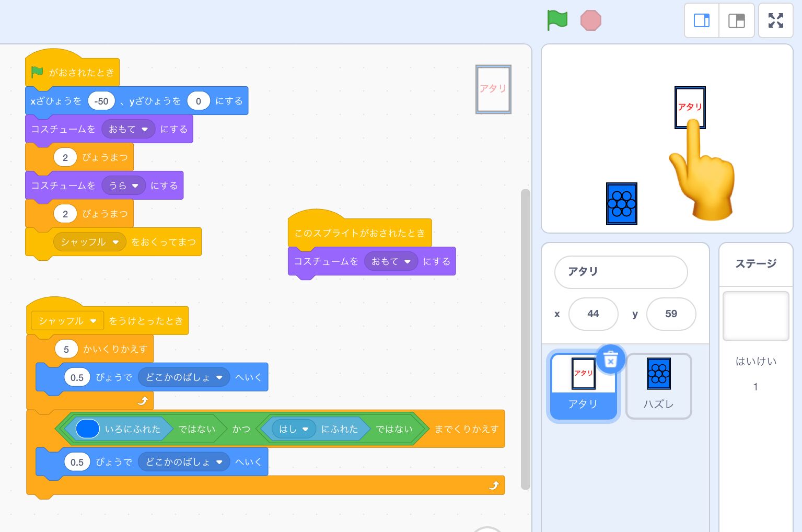802x532 pixels.
Task: Switch to large stage layout
Action: tap(737, 20)
